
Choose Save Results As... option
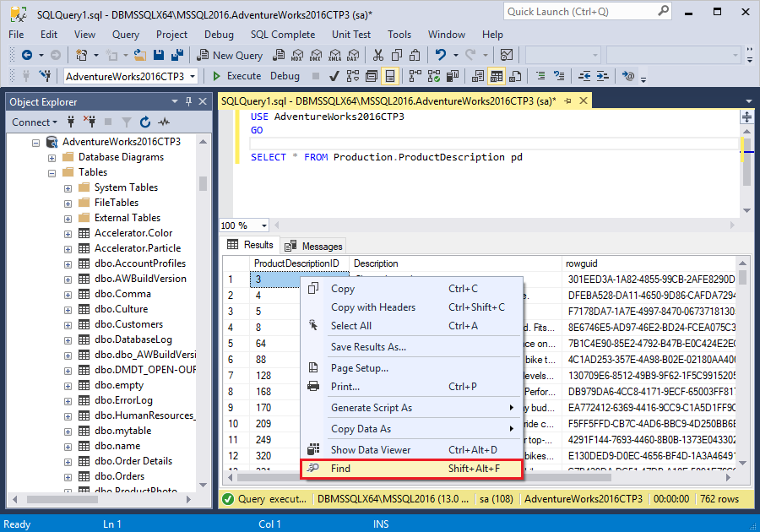(411, 347)
